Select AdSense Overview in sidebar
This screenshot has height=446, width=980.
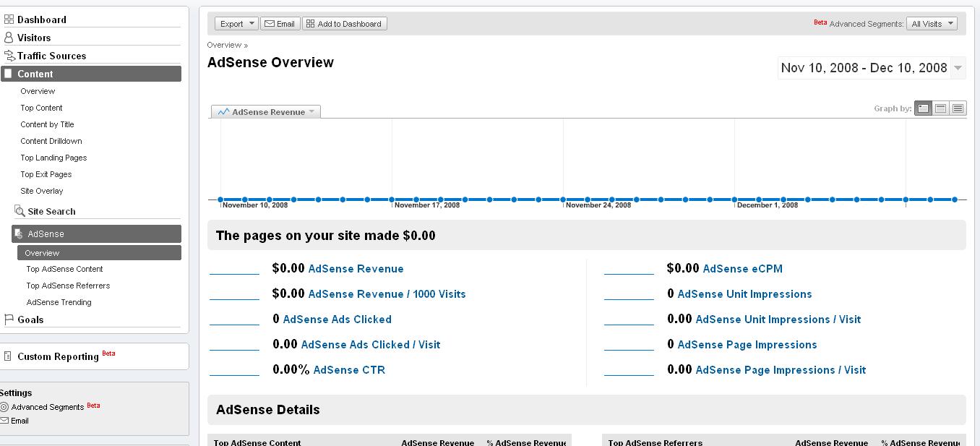(x=99, y=253)
